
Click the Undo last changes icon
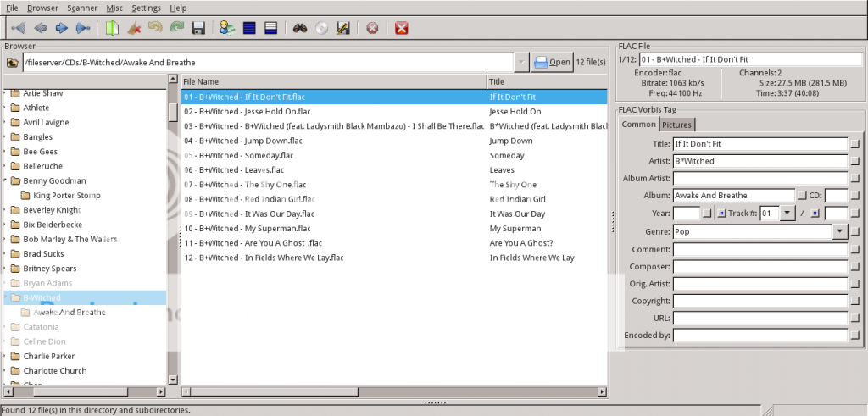pyautogui.click(x=156, y=28)
